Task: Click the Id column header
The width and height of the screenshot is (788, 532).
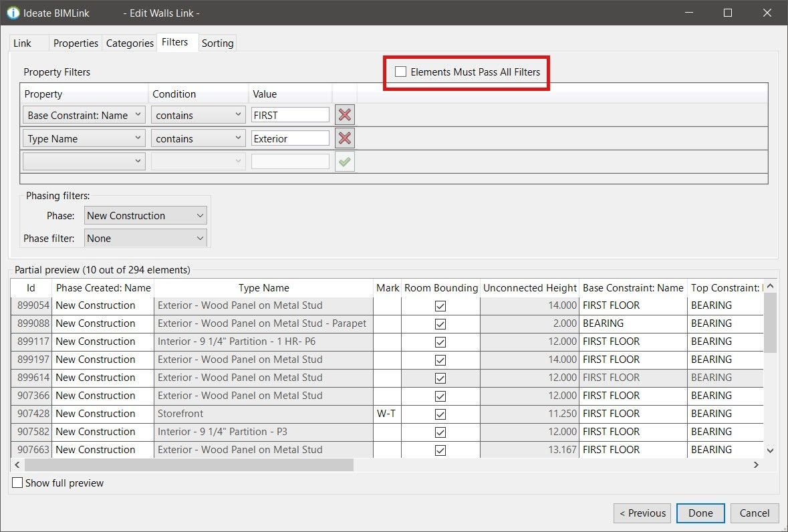Action: pyautogui.click(x=31, y=288)
